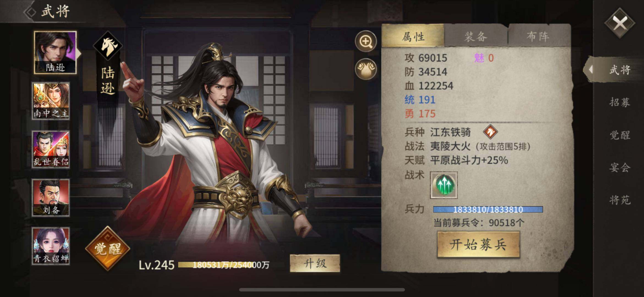Close the general screen with X
The height and width of the screenshot is (297, 644).
pos(620,23)
